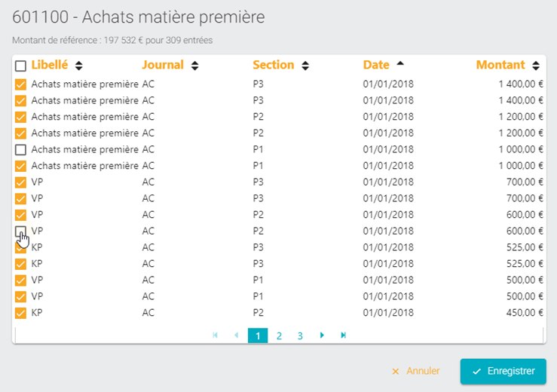Click the Montant column header text
Screen dimensions: 557x392
[x=500, y=65]
